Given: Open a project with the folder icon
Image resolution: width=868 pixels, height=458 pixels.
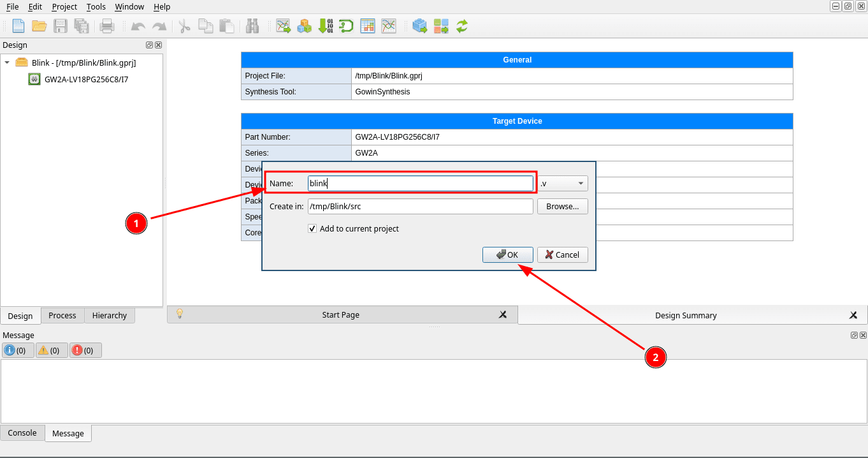Looking at the screenshot, I should coord(40,26).
